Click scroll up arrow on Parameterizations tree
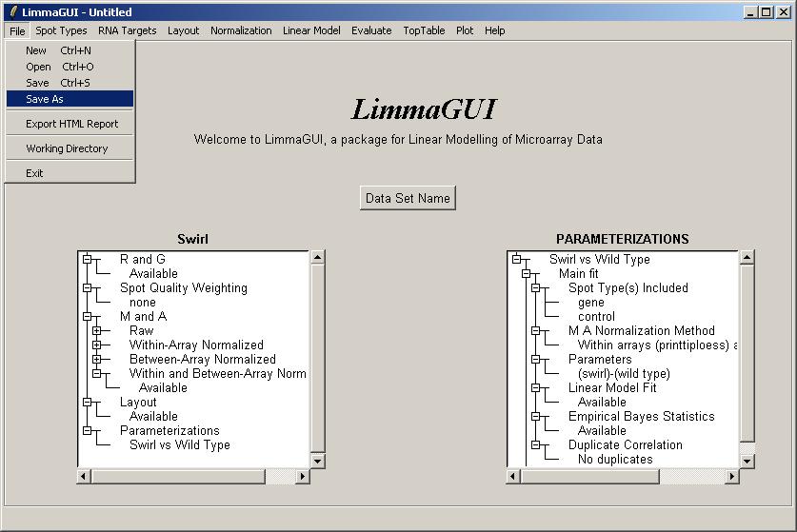The image size is (797, 532). coord(747,257)
